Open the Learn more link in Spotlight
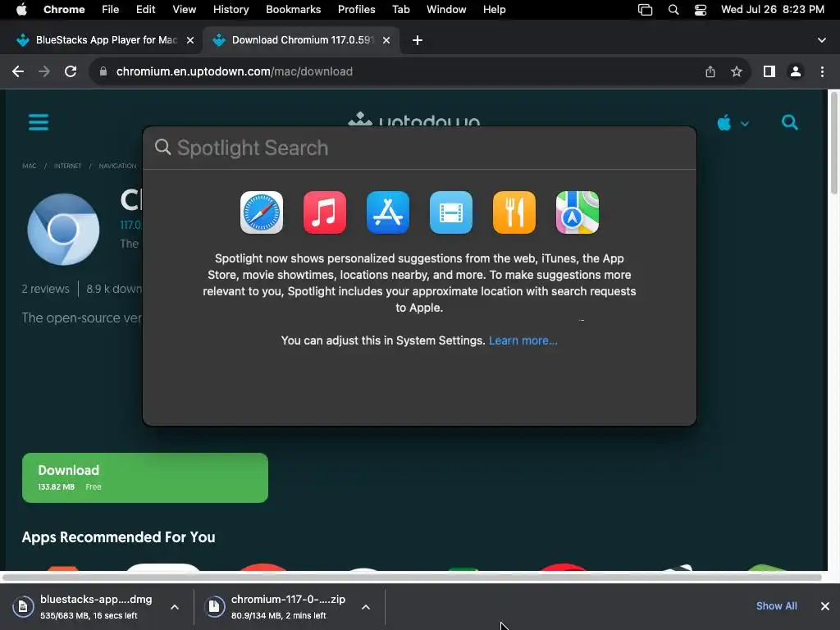This screenshot has width=840, height=630. 523,340
